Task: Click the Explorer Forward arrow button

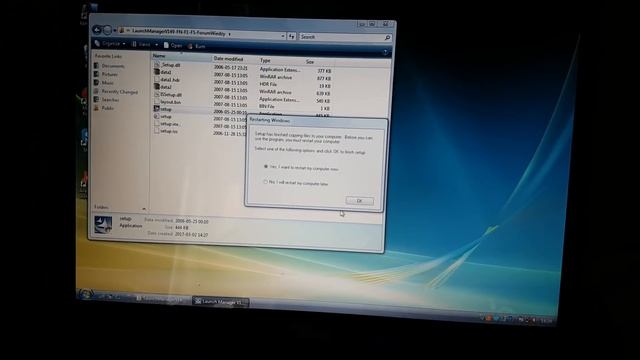Action: tap(107, 30)
